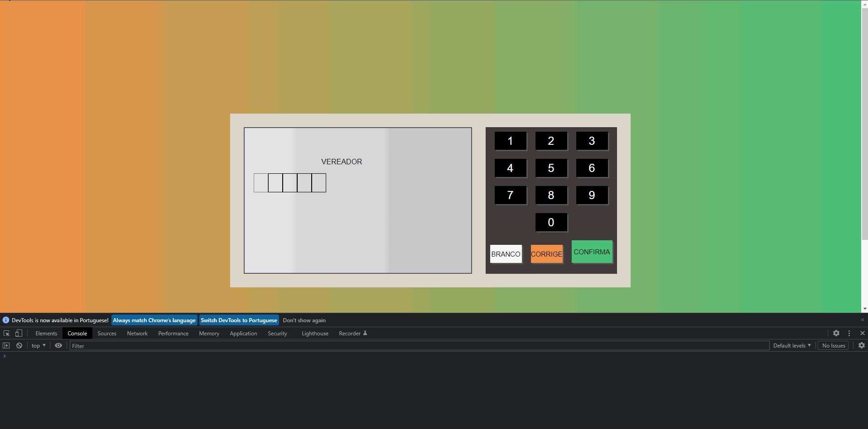Viewport: 868px width, 429px height.
Task: Confirm the vote with CONFIRMA
Action: click(x=592, y=252)
